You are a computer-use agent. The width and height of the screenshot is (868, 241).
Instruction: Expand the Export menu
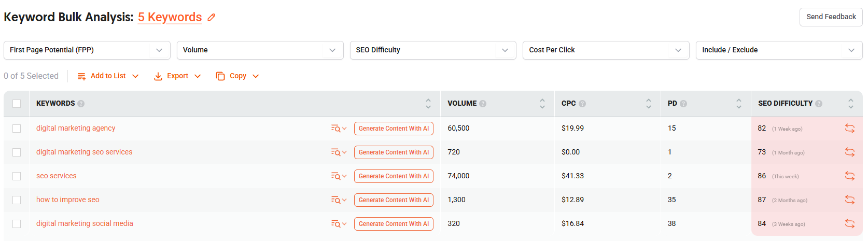pyautogui.click(x=177, y=76)
